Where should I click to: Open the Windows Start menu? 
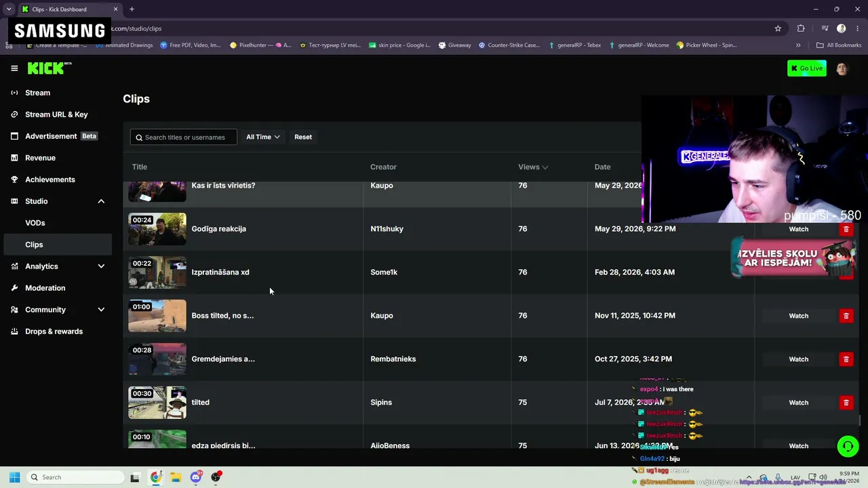pyautogui.click(x=14, y=477)
